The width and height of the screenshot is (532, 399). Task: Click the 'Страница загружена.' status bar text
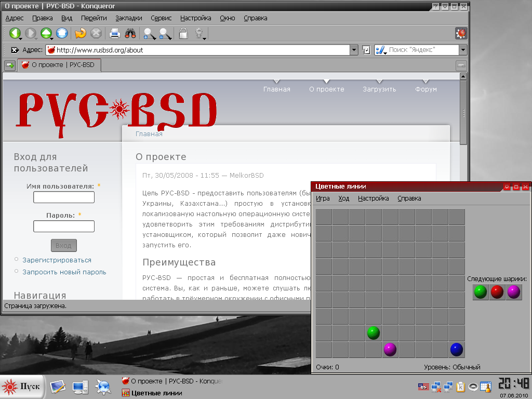35,306
